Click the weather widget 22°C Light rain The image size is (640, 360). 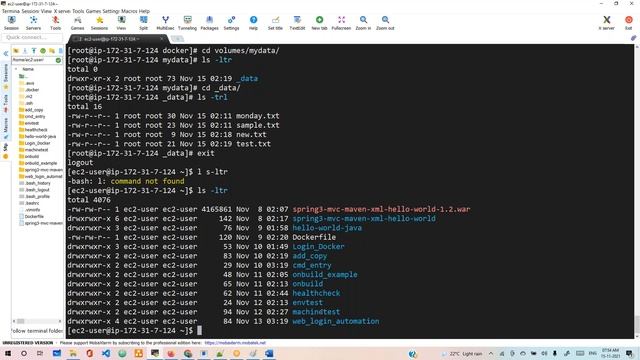point(462,353)
